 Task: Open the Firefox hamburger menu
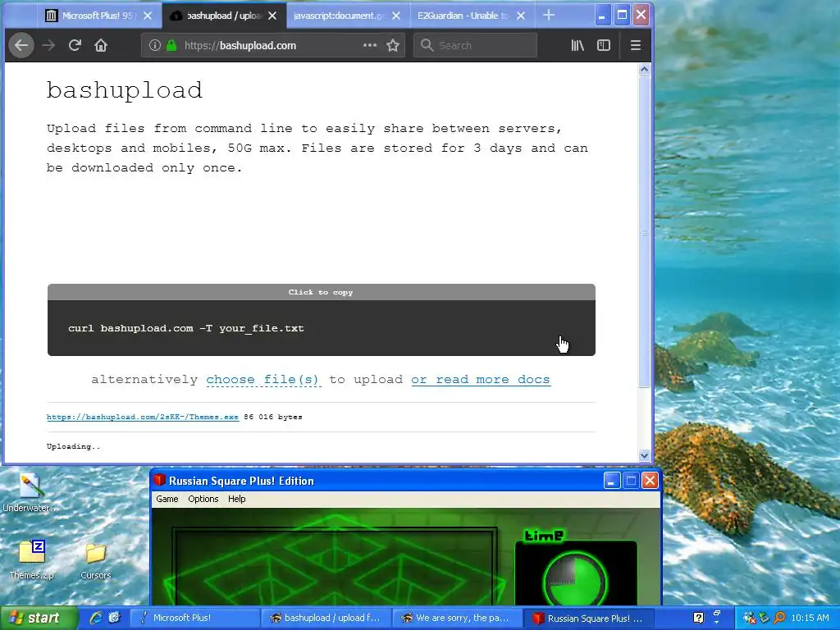[636, 46]
